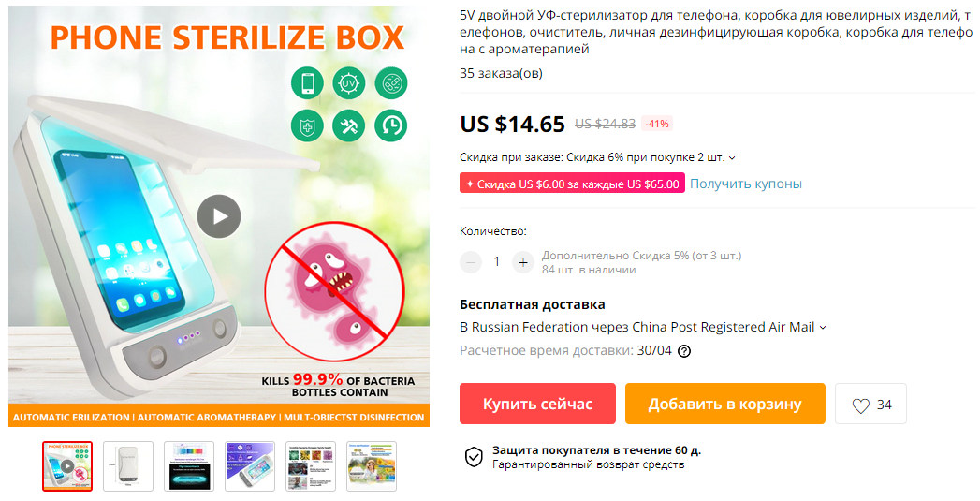Click the green shield icon in image

[x=307, y=125]
